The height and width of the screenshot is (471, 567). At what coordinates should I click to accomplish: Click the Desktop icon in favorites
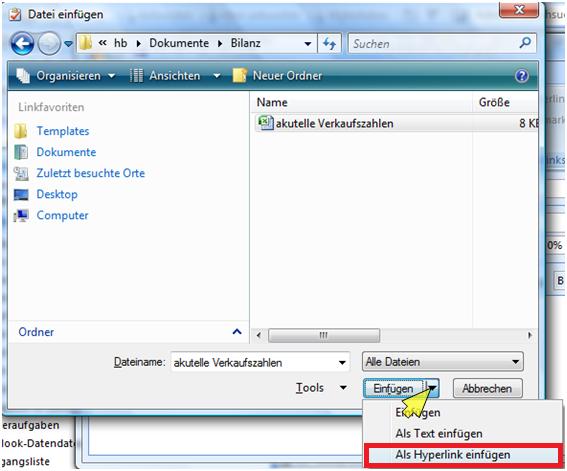click(x=21, y=194)
